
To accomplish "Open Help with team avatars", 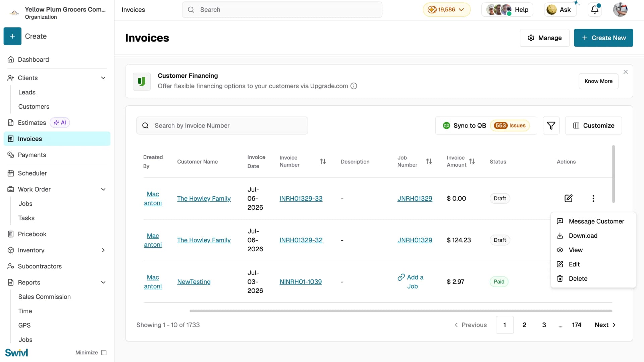I will [x=507, y=10].
